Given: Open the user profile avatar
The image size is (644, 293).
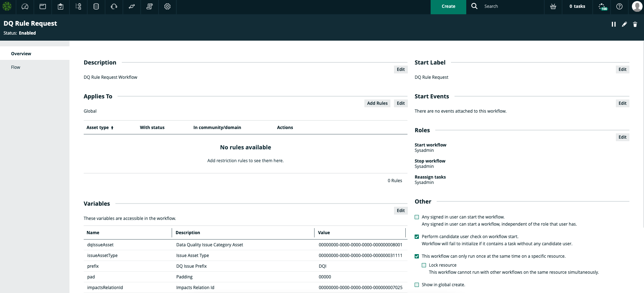Looking at the screenshot, I should [x=637, y=6].
